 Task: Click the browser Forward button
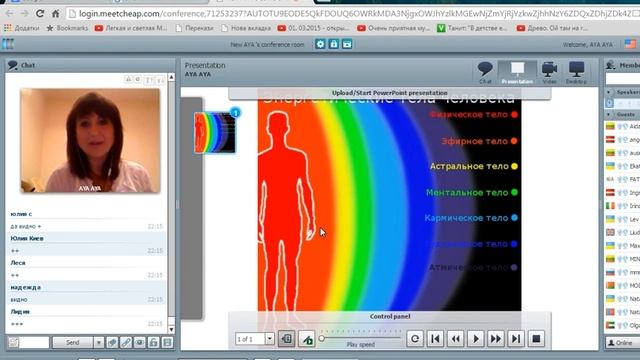pos(24,14)
